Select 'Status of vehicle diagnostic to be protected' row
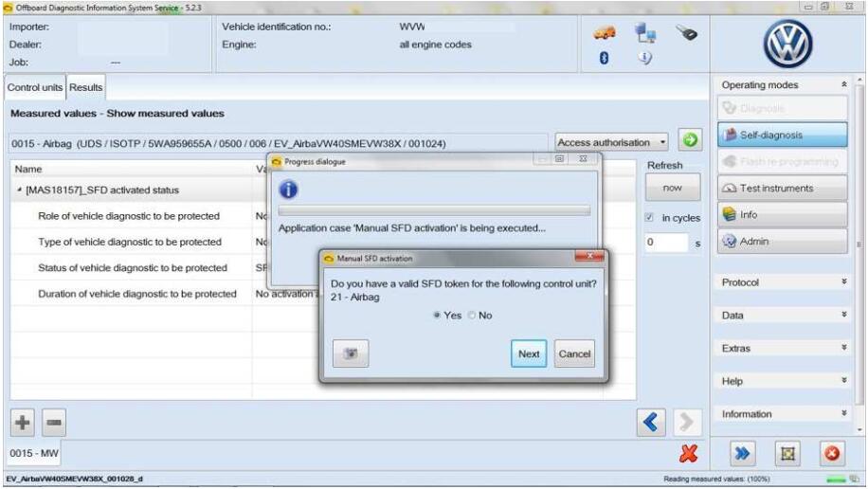The height and width of the screenshot is (489, 868). click(131, 267)
